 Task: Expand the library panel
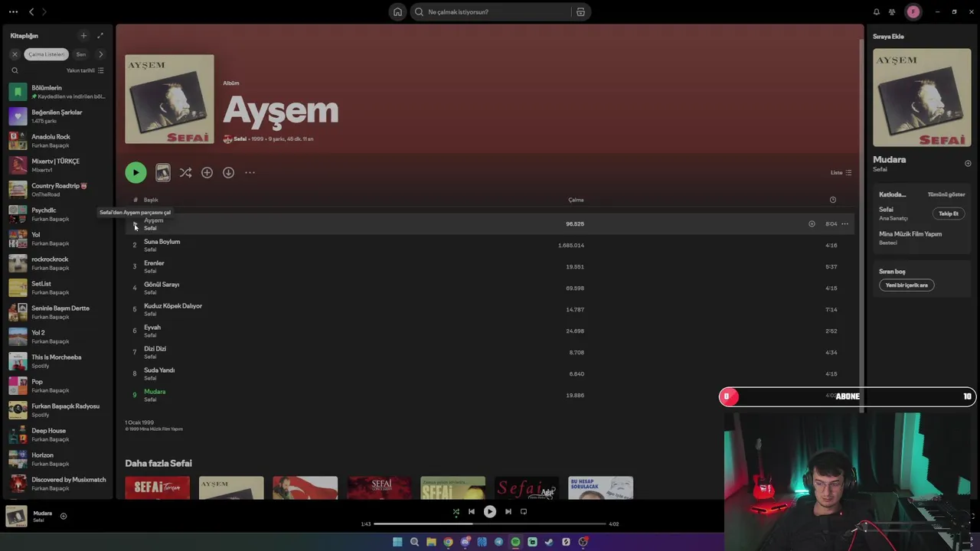100,35
